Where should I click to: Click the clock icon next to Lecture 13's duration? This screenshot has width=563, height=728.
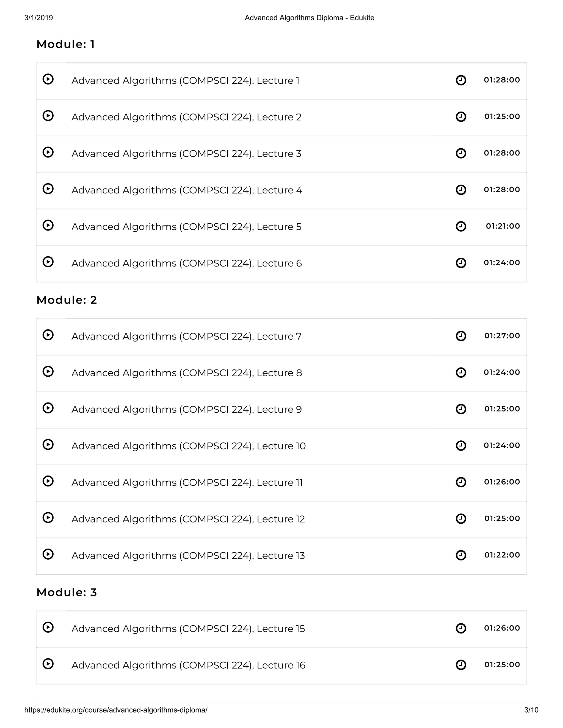pos(461,555)
